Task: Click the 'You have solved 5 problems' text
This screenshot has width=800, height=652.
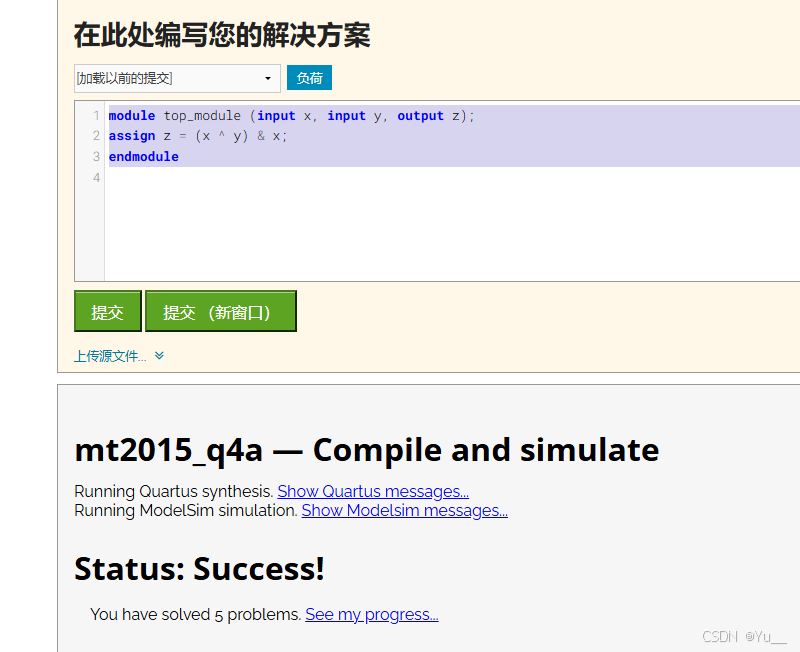Action: (195, 614)
